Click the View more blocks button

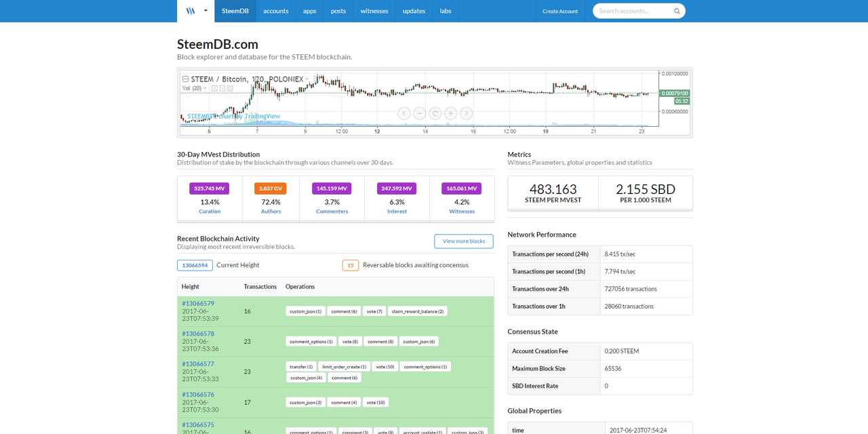464,241
